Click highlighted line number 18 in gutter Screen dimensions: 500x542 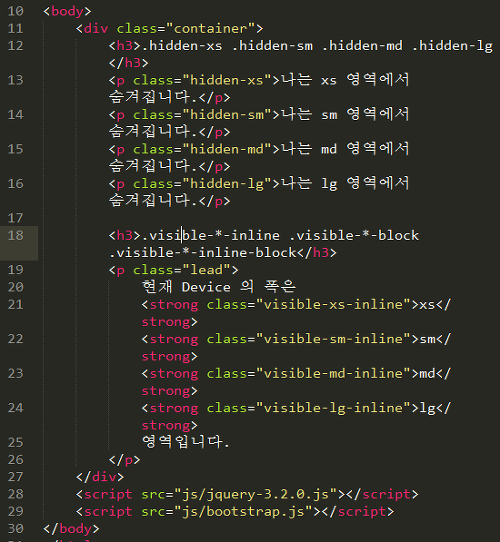click(16, 235)
